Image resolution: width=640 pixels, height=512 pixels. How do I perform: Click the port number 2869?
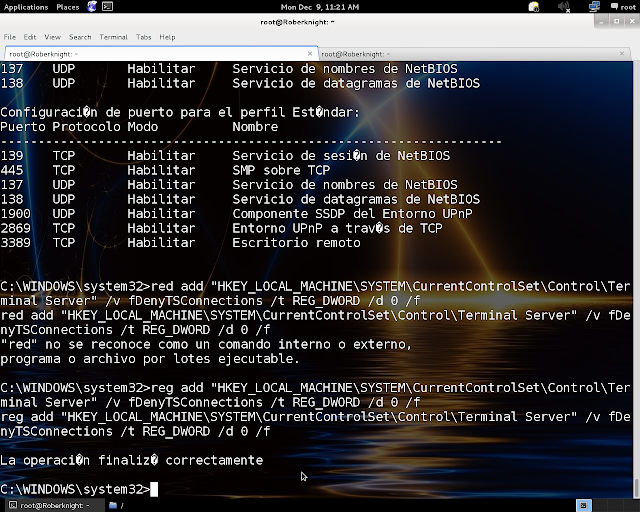coord(16,228)
